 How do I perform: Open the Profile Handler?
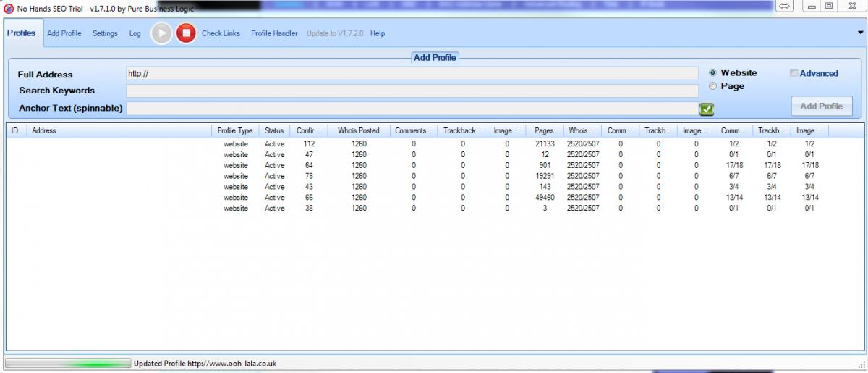point(274,33)
